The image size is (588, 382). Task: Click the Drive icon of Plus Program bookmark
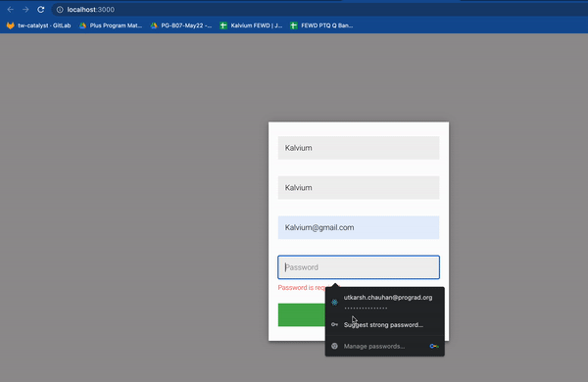pyautogui.click(x=82, y=25)
